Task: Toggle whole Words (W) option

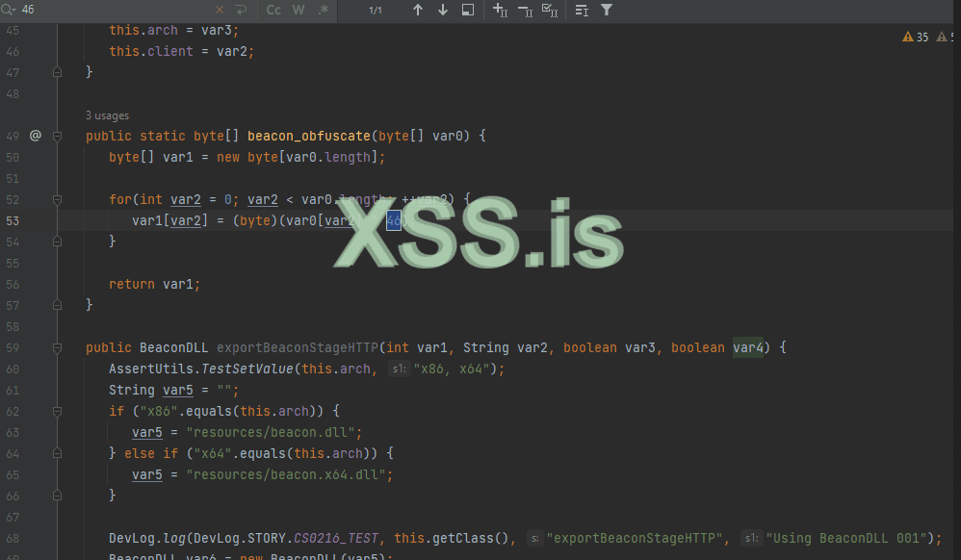Action: (x=299, y=10)
